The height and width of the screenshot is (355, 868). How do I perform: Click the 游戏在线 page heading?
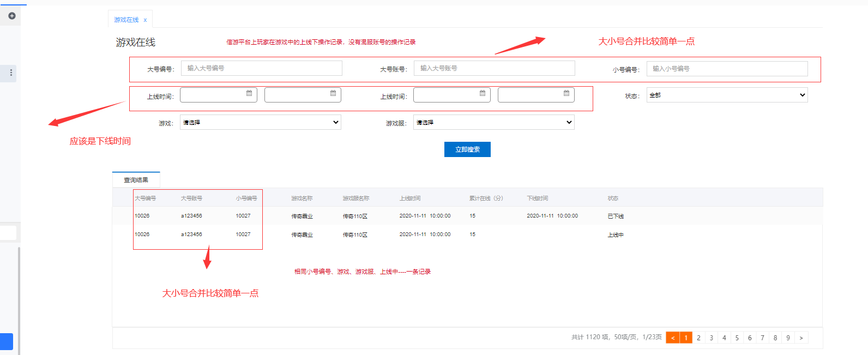(136, 42)
